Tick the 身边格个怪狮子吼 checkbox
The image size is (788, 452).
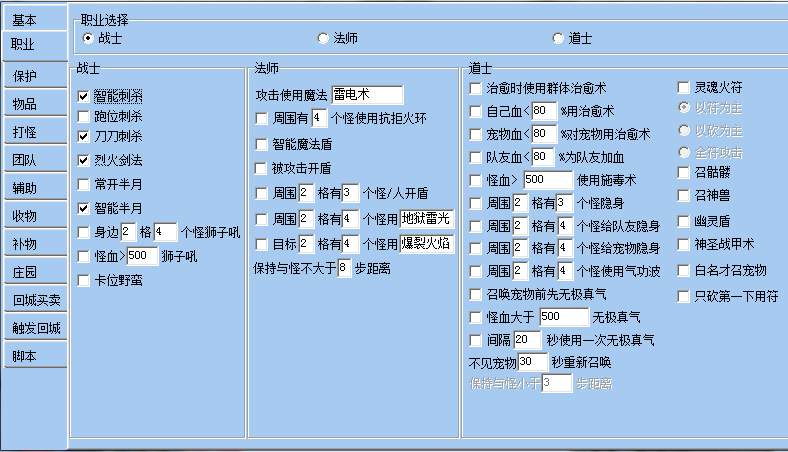coord(83,232)
